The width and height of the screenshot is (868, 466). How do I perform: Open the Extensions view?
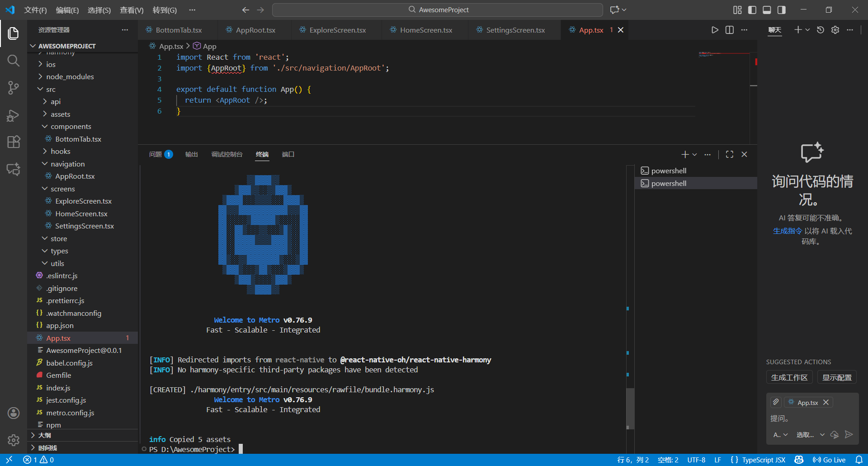click(x=14, y=142)
